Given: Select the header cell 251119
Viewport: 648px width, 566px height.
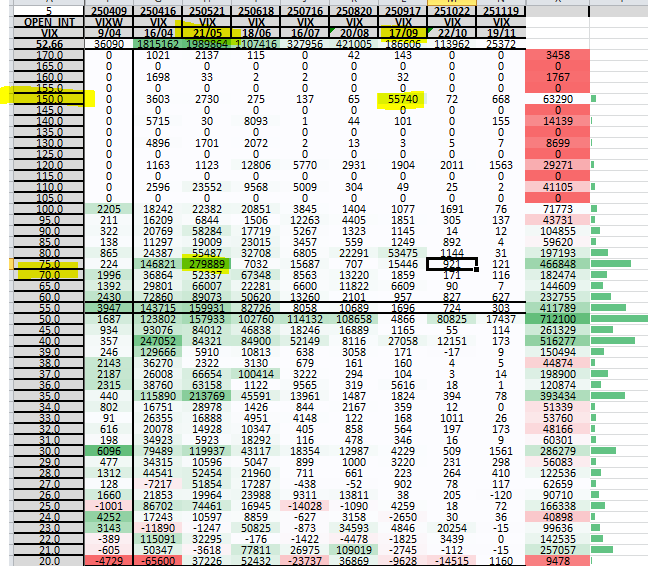Looking at the screenshot, I should pyautogui.click(x=501, y=11).
